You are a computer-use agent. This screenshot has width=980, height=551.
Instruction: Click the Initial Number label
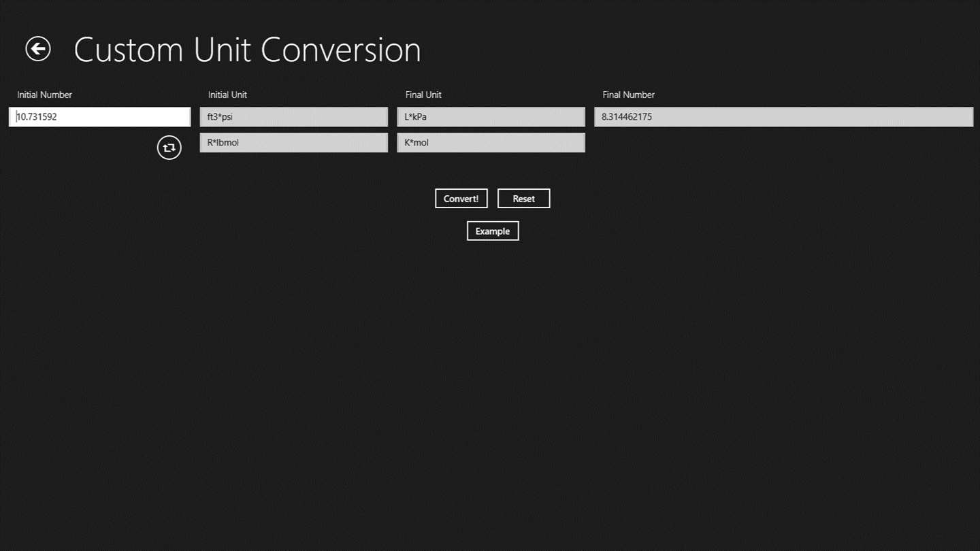click(x=44, y=95)
